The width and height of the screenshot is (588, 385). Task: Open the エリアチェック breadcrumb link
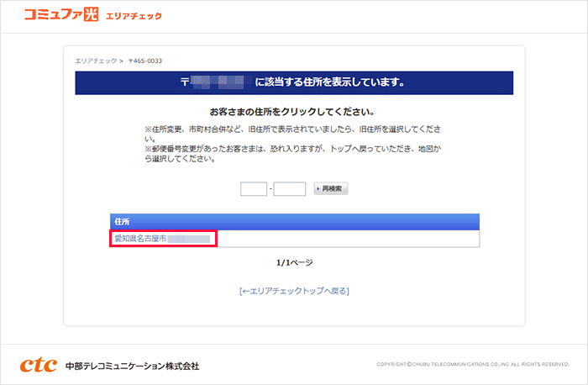94,61
